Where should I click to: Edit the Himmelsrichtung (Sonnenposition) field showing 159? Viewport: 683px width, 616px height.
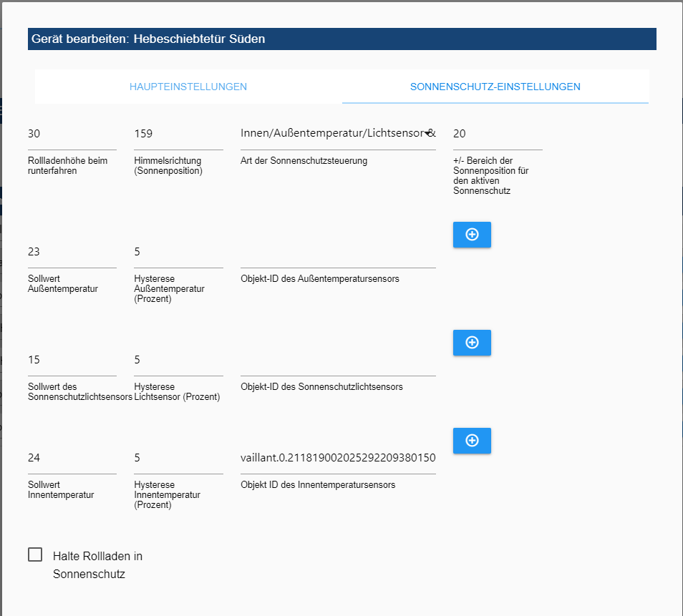(x=178, y=134)
